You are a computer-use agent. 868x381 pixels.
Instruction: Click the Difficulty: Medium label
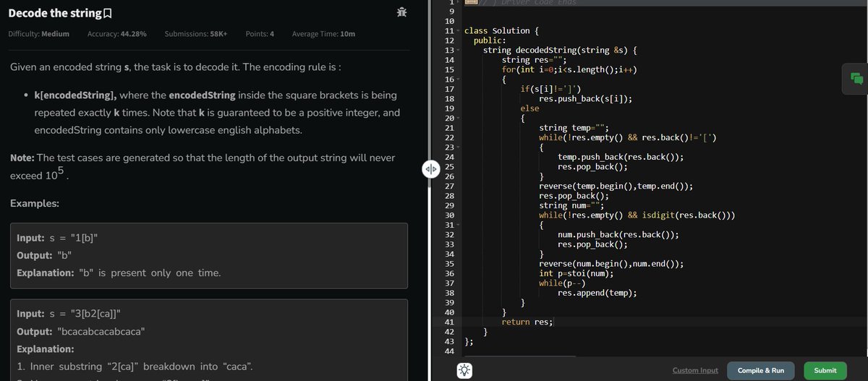(x=38, y=35)
